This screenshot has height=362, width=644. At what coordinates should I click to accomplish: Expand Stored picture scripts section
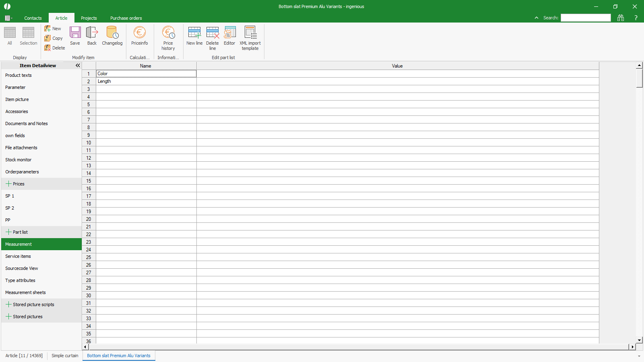pos(8,304)
